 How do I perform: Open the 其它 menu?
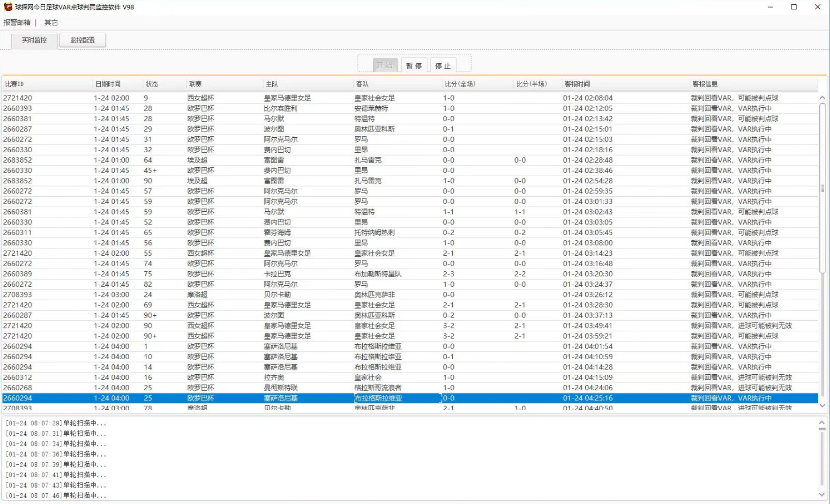pos(51,22)
